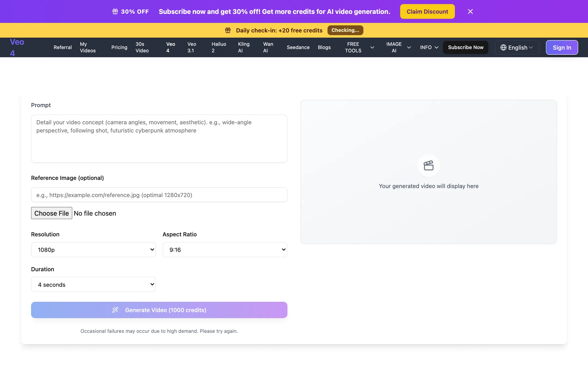The image size is (588, 368).
Task: Select Veo 4 in navigation bar
Action: (x=171, y=47)
